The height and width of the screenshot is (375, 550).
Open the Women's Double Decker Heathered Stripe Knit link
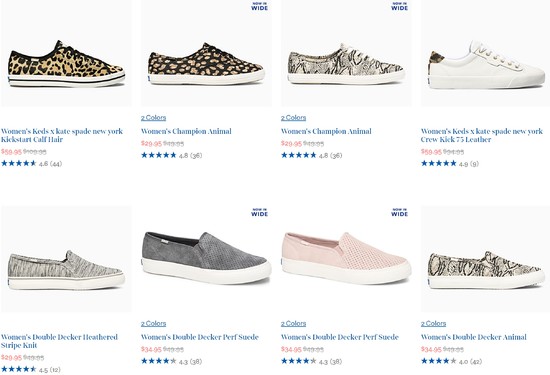tap(59, 341)
